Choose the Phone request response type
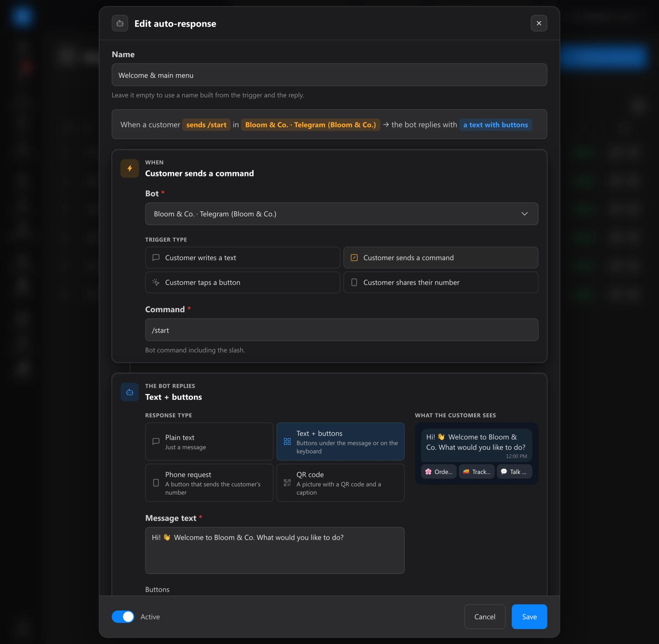The width and height of the screenshot is (659, 644). pos(209,483)
